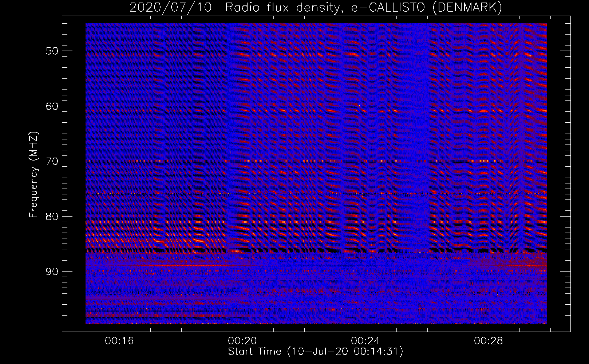The width and height of the screenshot is (589, 364).
Task: Click the 00:20 time tick label
Action: click(242, 341)
